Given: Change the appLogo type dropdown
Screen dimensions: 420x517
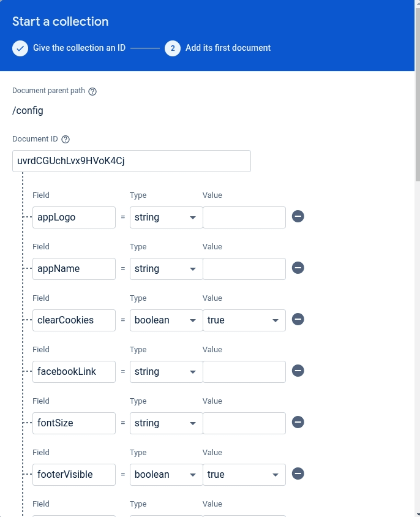Looking at the screenshot, I should click(166, 217).
